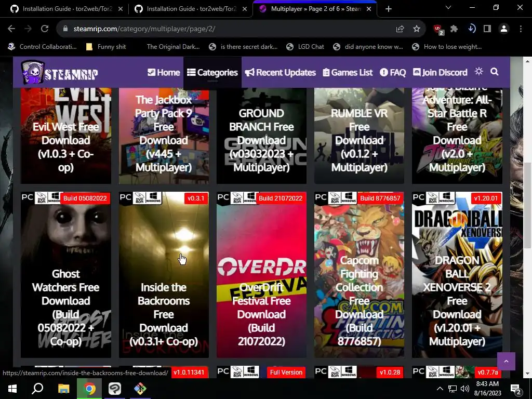Open the Windows Start menu

pyautogui.click(x=12, y=389)
